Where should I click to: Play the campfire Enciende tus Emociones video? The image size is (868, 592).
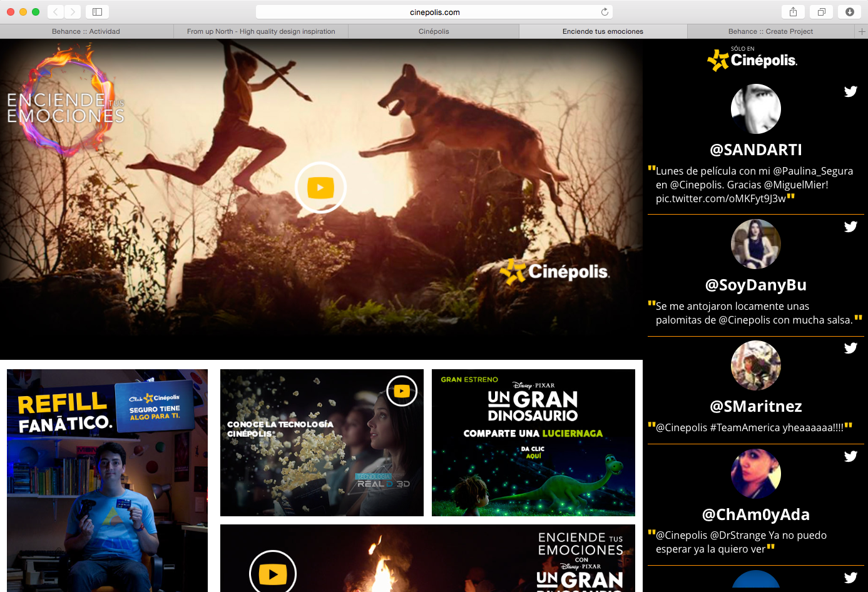coord(273,573)
